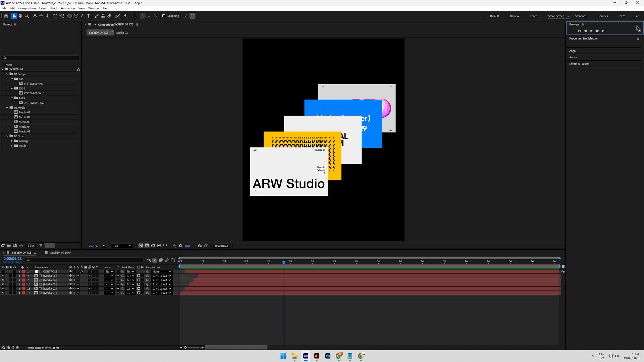Expand the CONTROLS layer properties

tap(19, 271)
